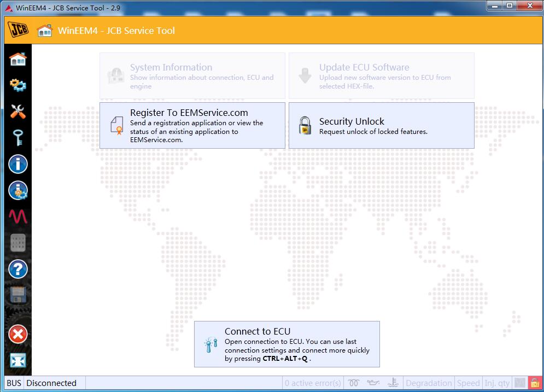The width and height of the screenshot is (544, 392).
Task: Click the orange padlock in status bar
Action: pyautogui.click(x=535, y=383)
